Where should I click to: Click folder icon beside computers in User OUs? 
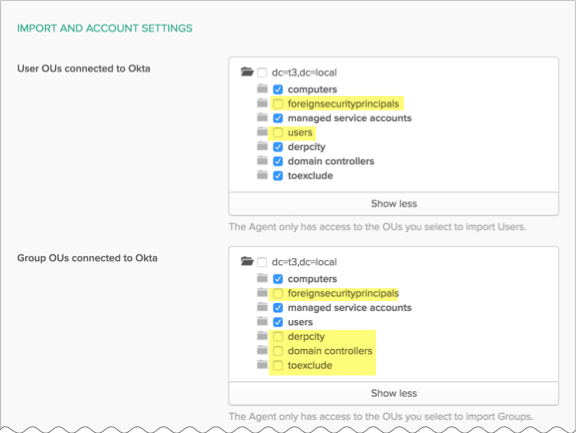tap(262, 89)
